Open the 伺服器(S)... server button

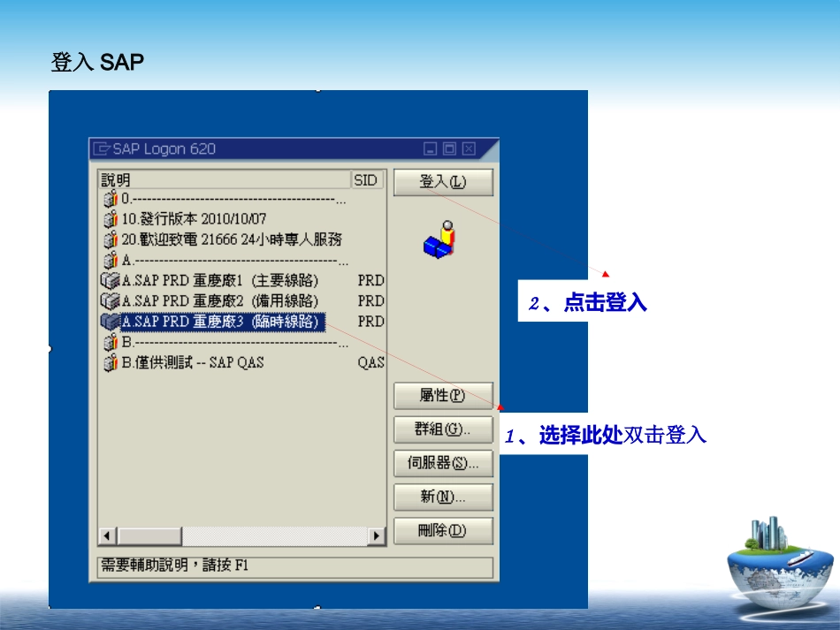pos(443,463)
